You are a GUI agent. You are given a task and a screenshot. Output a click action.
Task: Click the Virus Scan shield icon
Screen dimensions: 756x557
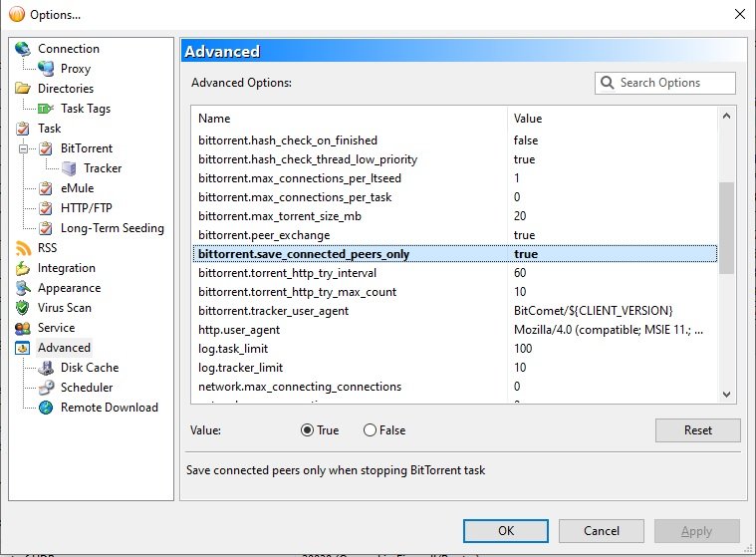point(23,308)
